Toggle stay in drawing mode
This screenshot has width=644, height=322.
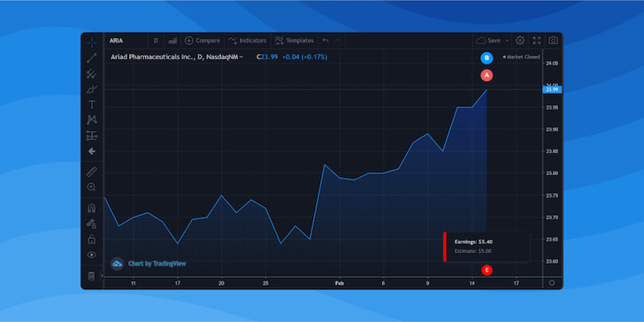point(92,224)
